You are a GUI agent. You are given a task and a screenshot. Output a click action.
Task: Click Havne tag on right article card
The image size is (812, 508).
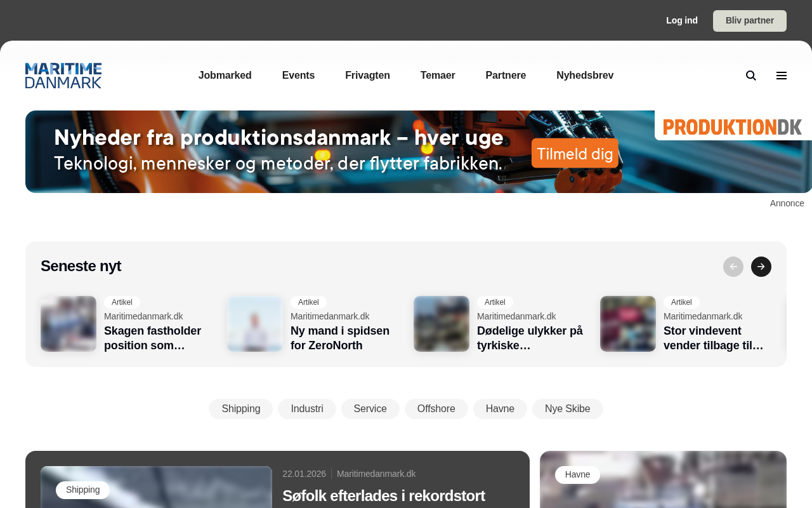click(578, 475)
